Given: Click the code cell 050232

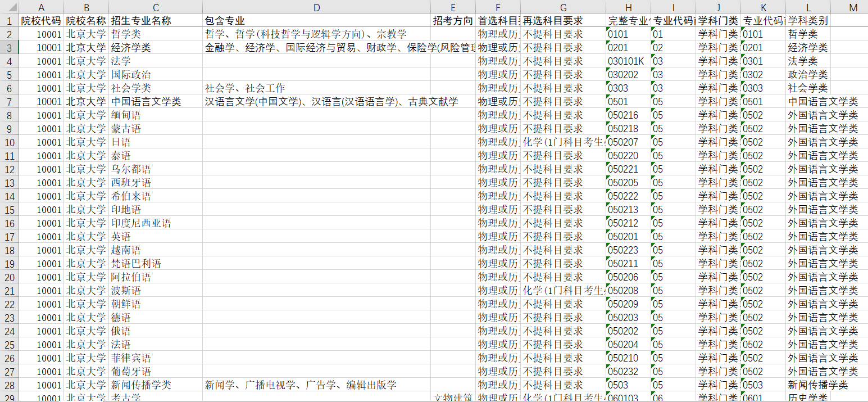Looking at the screenshot, I should point(628,372).
